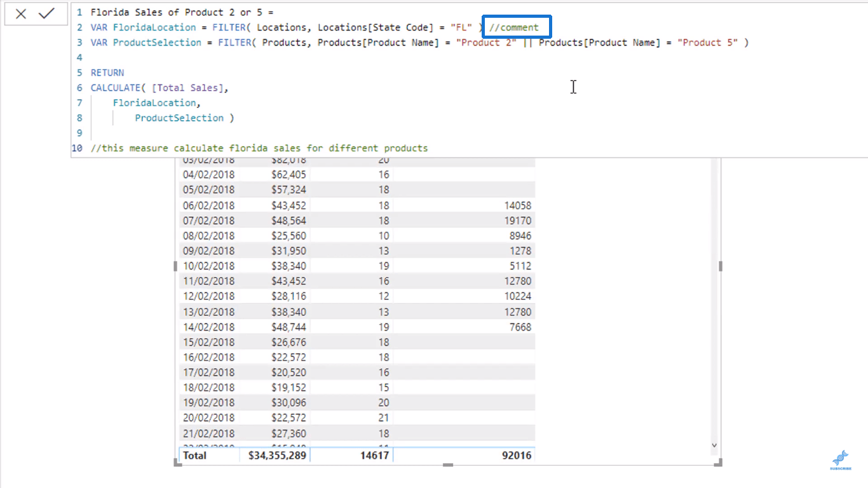Click the comment on line 10
Image resolution: width=868 pixels, height=488 pixels.
click(259, 148)
